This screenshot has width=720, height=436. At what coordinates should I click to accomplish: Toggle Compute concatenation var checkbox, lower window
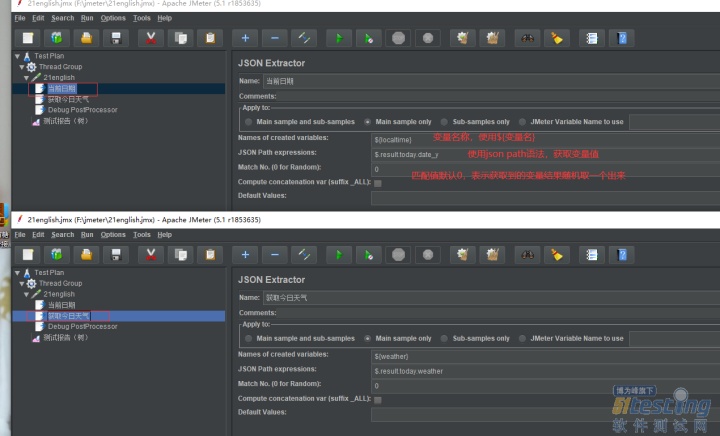[378, 400]
